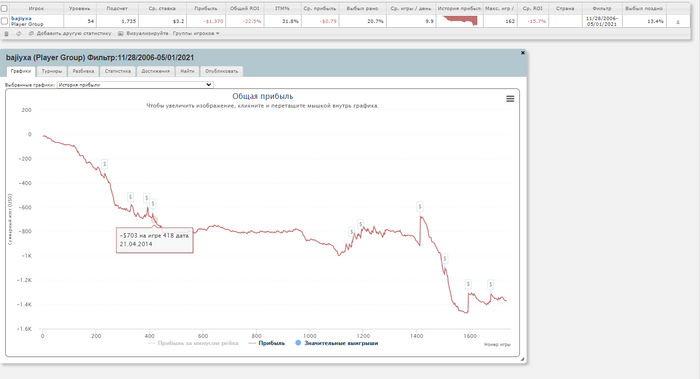Image resolution: width=700 pixels, height=379 pixels.
Task: Open the Турниры tab
Action: click(x=52, y=71)
